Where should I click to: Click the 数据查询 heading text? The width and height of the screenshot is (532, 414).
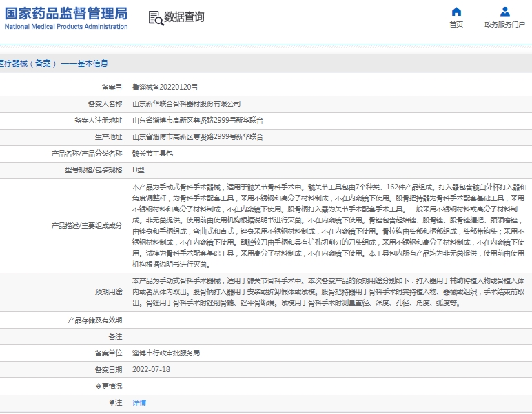tap(184, 17)
